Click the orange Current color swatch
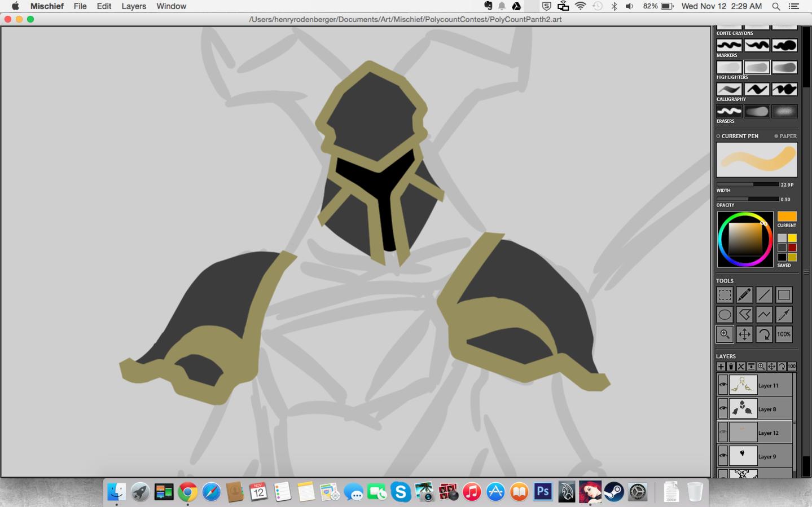This screenshot has height=507, width=812. [x=787, y=217]
